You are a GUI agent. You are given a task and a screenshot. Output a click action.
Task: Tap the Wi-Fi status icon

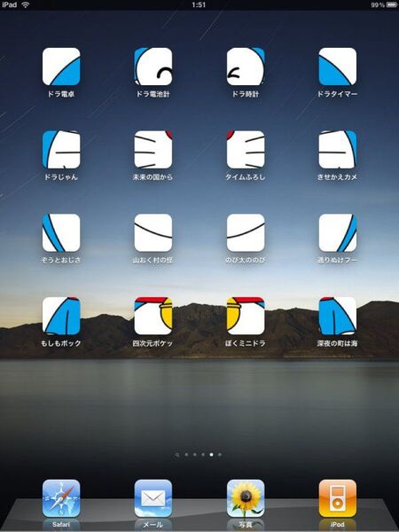26,4
